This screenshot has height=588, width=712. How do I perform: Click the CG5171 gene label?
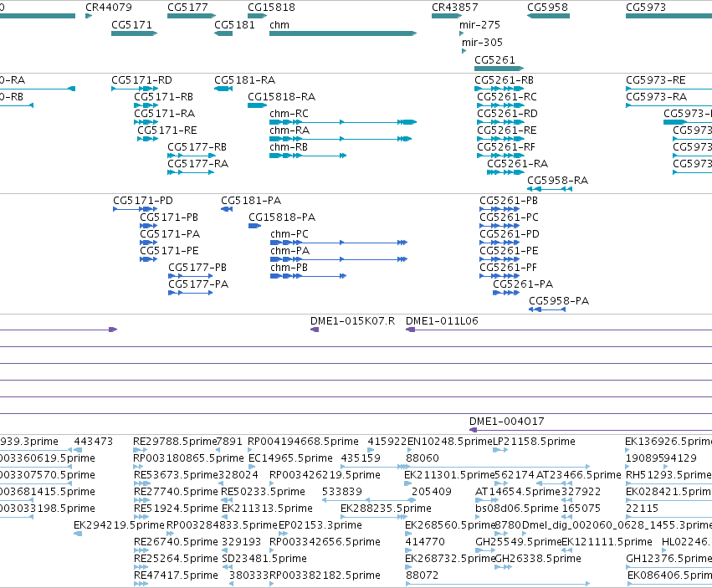[x=131, y=24]
